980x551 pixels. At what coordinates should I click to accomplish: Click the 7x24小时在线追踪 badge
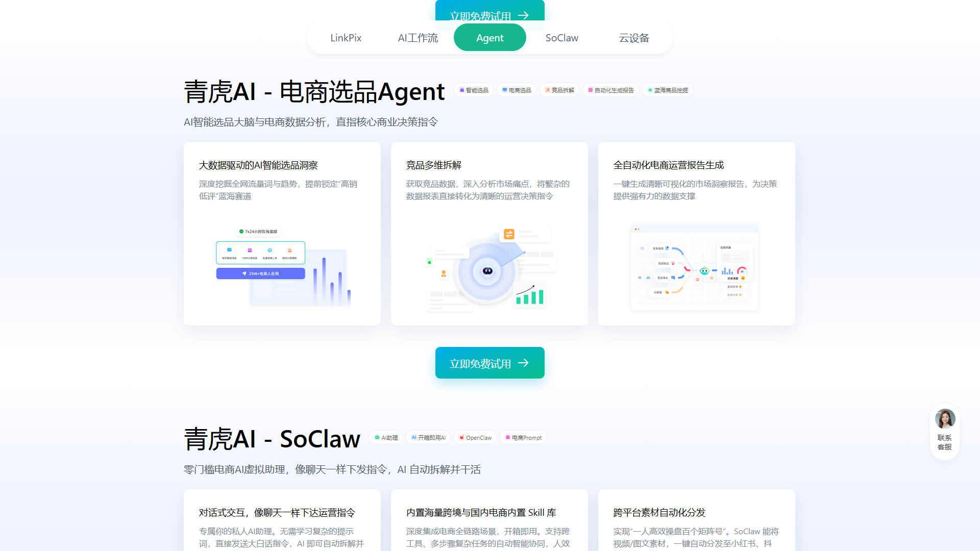[x=258, y=232]
